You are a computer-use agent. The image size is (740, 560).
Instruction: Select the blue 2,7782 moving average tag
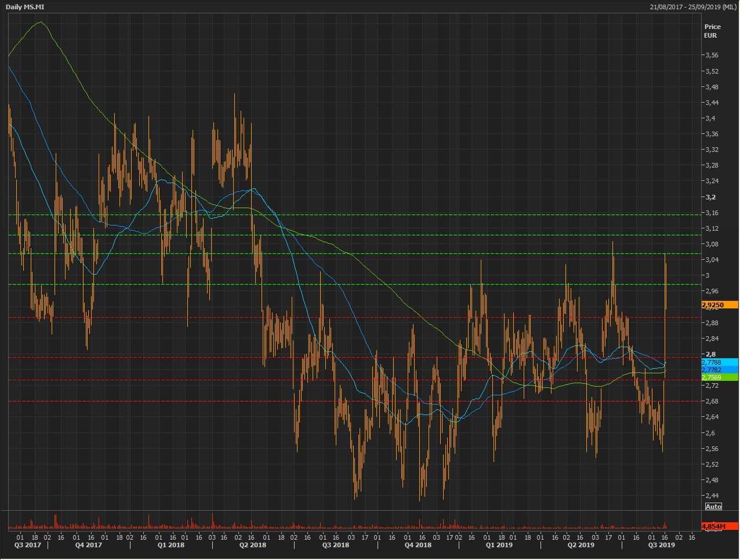coord(720,370)
